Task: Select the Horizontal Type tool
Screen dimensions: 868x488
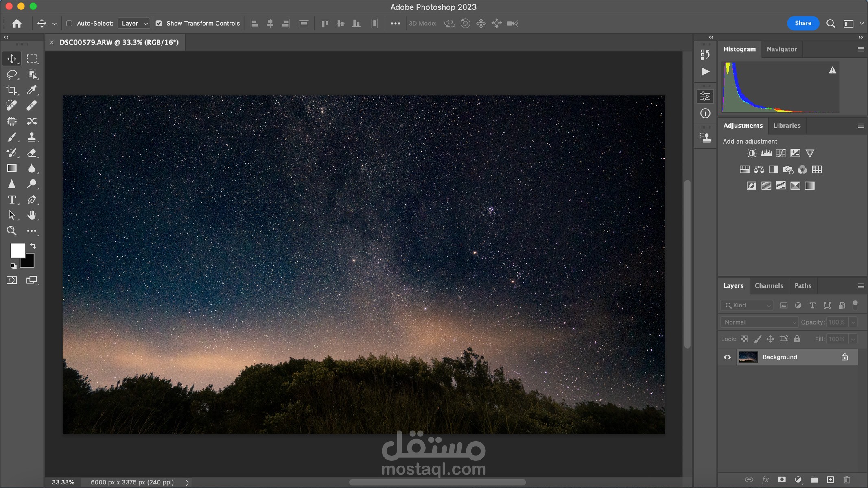Action: (12, 200)
